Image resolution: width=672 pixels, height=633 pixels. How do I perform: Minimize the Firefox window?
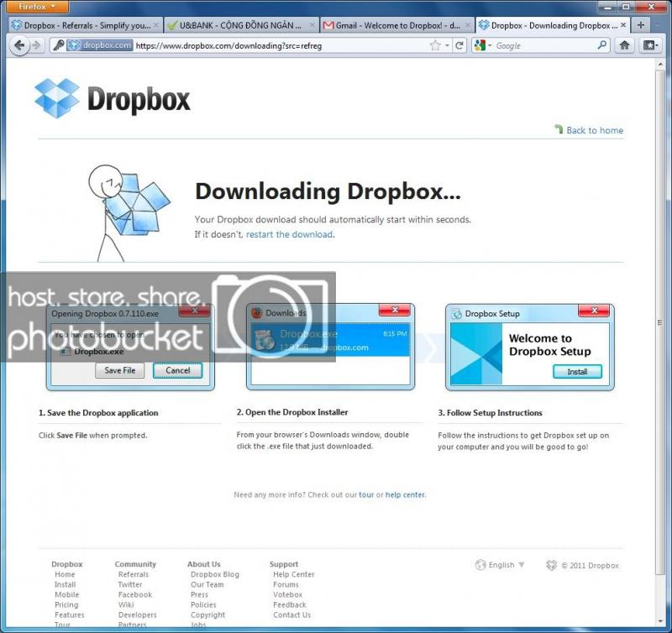click(607, 7)
